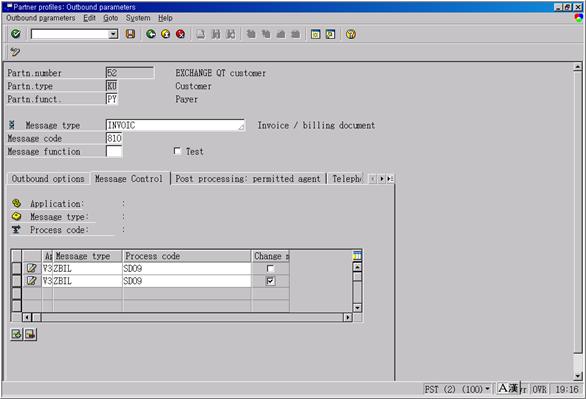
Task: Click the command input field in toolbar
Action: click(70, 34)
